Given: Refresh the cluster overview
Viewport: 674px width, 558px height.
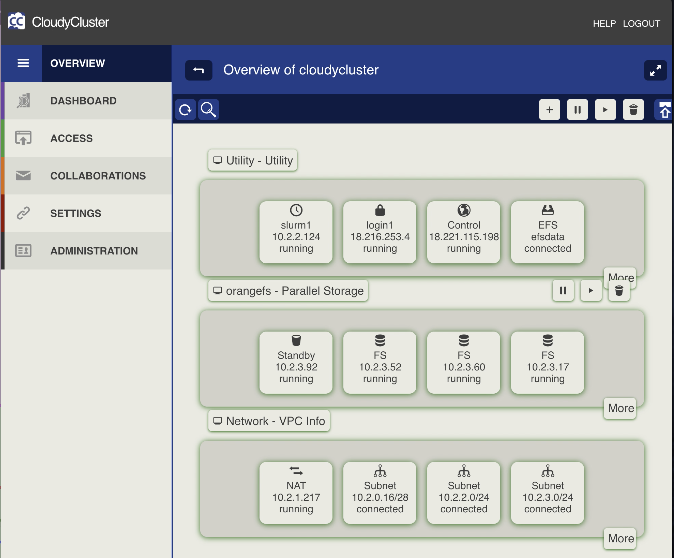Looking at the screenshot, I should pos(185,110).
